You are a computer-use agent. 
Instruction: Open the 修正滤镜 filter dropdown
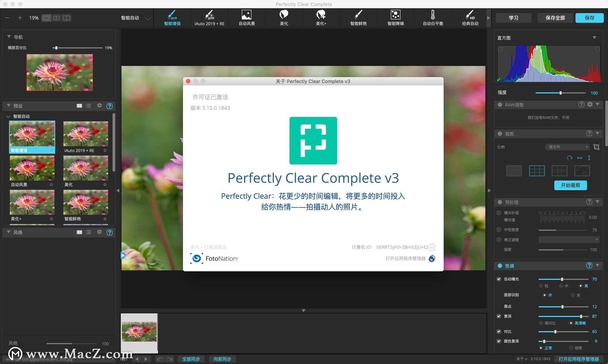[569, 240]
